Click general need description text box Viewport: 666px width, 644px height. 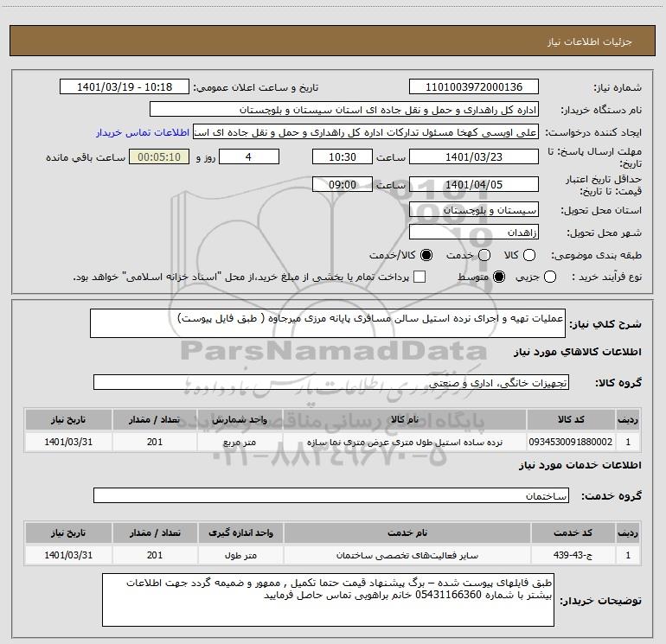[x=328, y=323]
